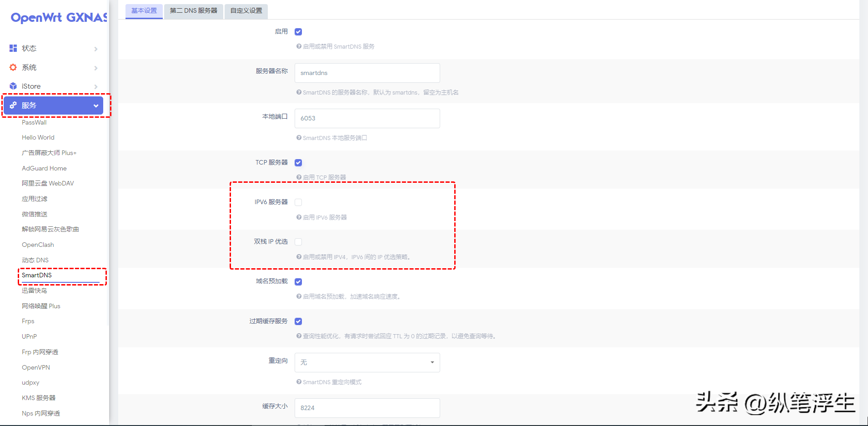Open KMS 服务器 service page
This screenshot has height=426, width=868.
click(x=39, y=398)
